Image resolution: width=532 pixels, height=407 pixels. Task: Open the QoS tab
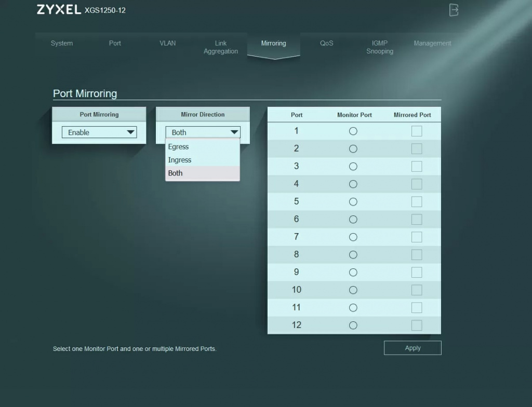click(x=326, y=44)
